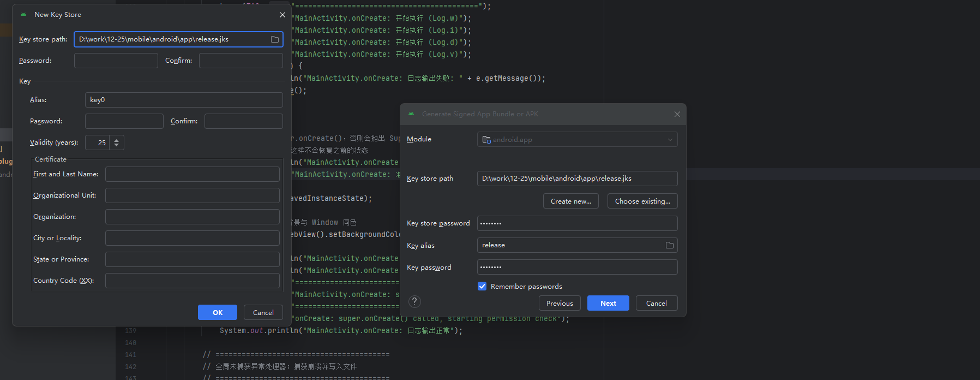This screenshot has width=980, height=380.
Task: Focus the key store Confirm password field
Action: tap(241, 61)
